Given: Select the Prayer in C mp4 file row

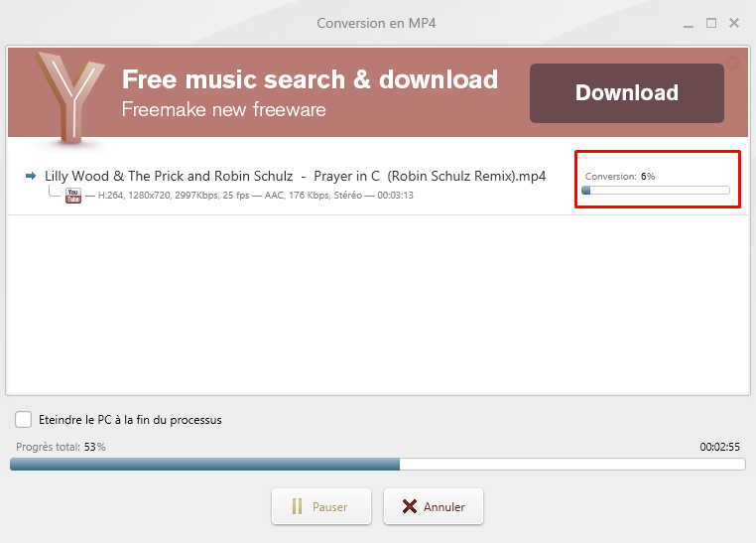Looking at the screenshot, I should pyautogui.click(x=378, y=184).
